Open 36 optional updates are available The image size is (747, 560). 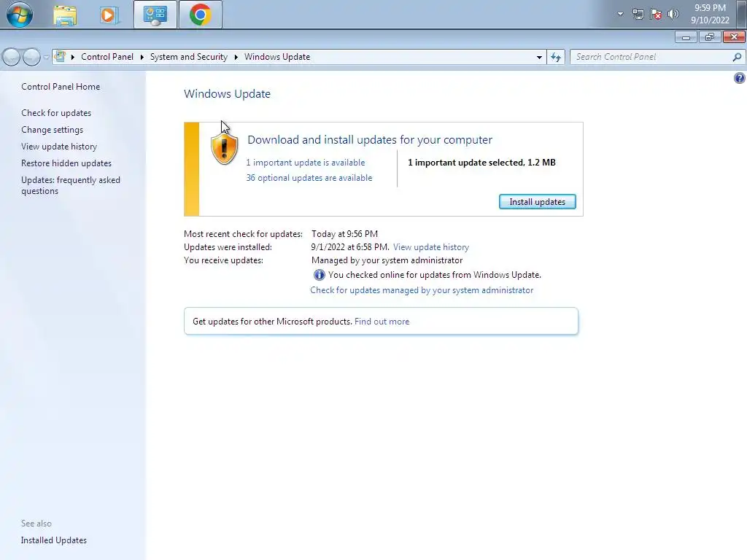pyautogui.click(x=309, y=178)
